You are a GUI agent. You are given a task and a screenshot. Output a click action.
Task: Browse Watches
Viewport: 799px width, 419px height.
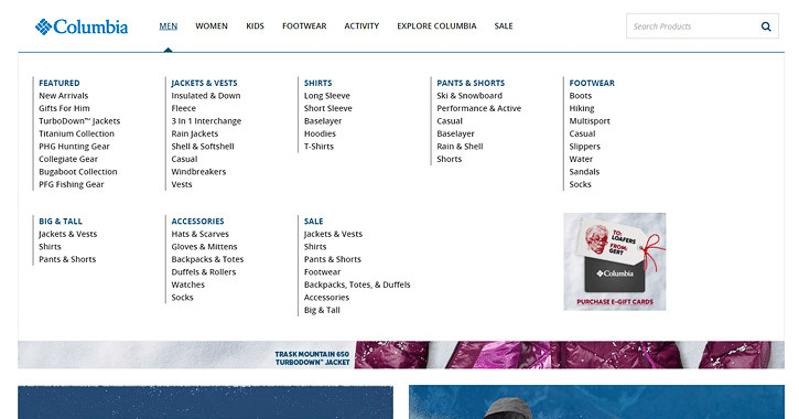coord(188,285)
